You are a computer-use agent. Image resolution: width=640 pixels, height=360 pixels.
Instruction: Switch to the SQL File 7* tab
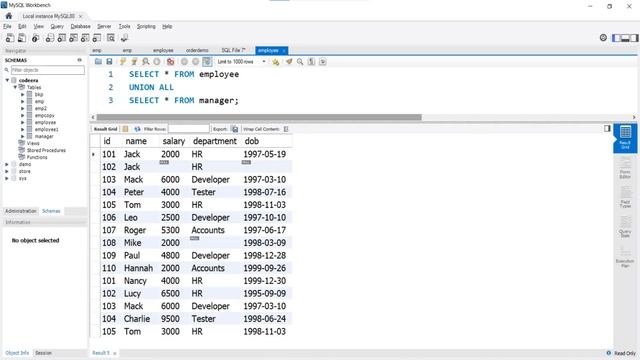pyautogui.click(x=233, y=50)
